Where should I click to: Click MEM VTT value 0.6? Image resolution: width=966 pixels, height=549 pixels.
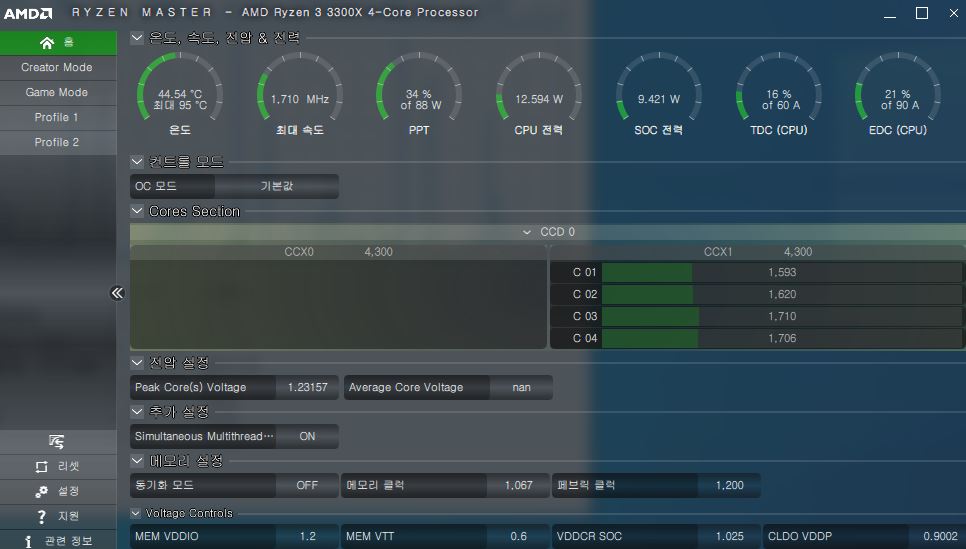pyautogui.click(x=518, y=537)
